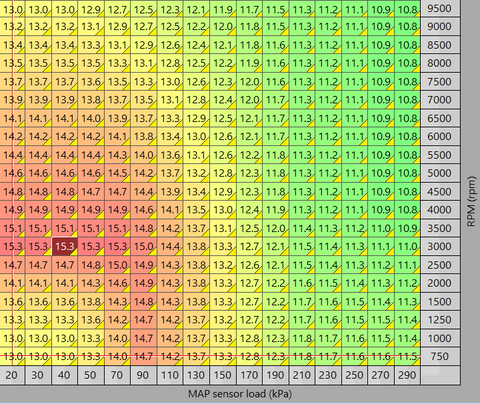Image resolution: width=480 pixels, height=404 pixels.
Task: Select the 11.5 cell at 750 rpm, 290 kPa
Action: point(407,356)
